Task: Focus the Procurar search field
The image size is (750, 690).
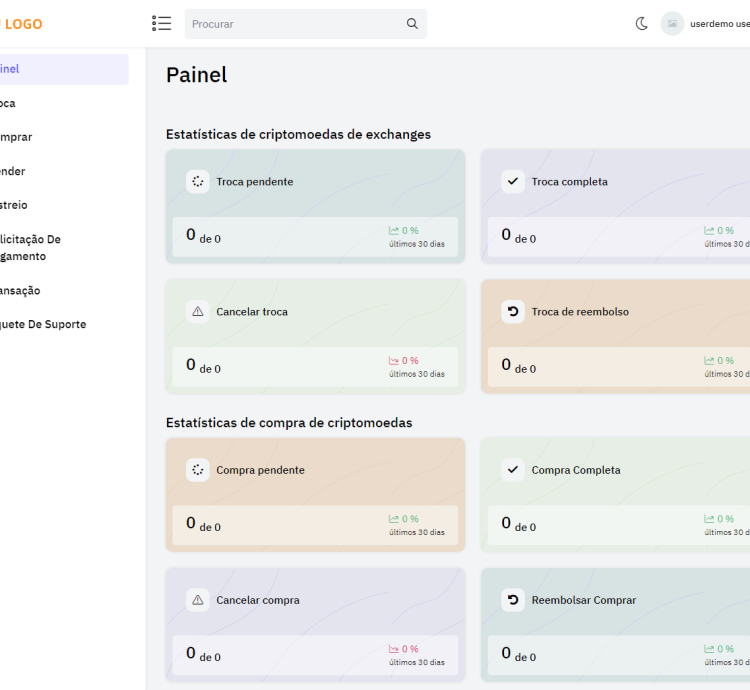Action: pos(295,24)
